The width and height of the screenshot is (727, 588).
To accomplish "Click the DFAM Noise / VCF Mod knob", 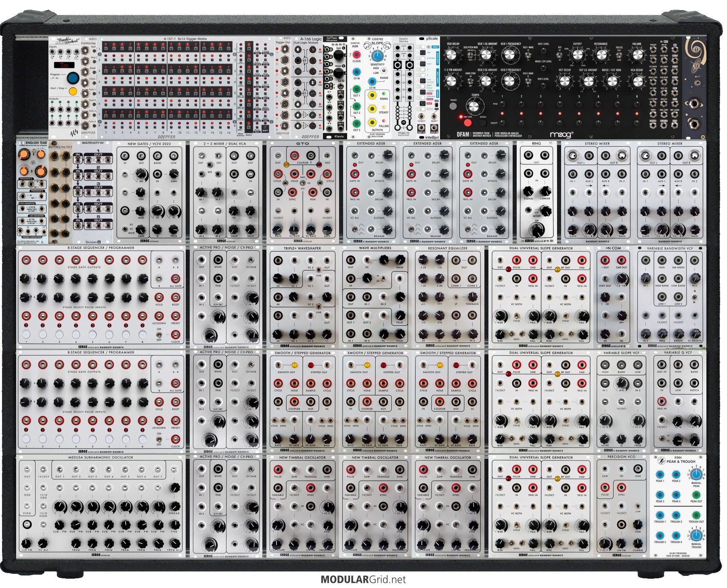I will point(612,80).
